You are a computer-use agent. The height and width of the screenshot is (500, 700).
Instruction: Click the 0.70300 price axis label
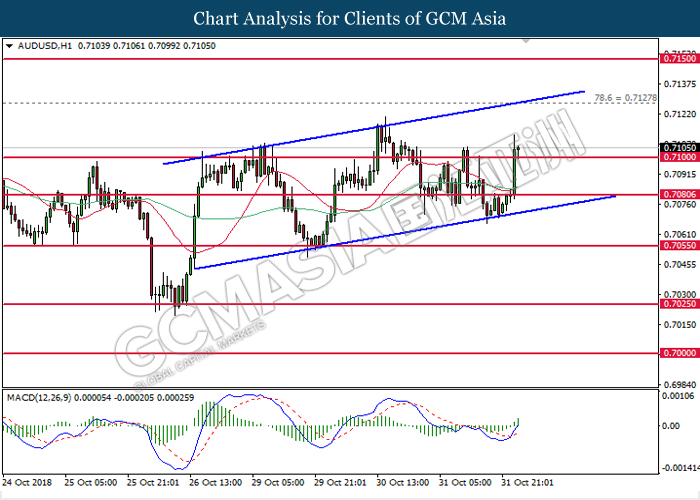(680, 295)
